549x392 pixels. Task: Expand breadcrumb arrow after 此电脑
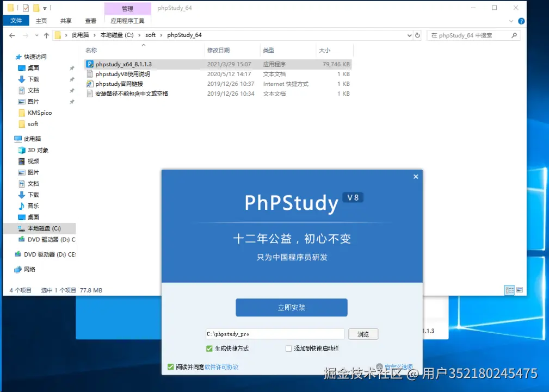[95, 35]
